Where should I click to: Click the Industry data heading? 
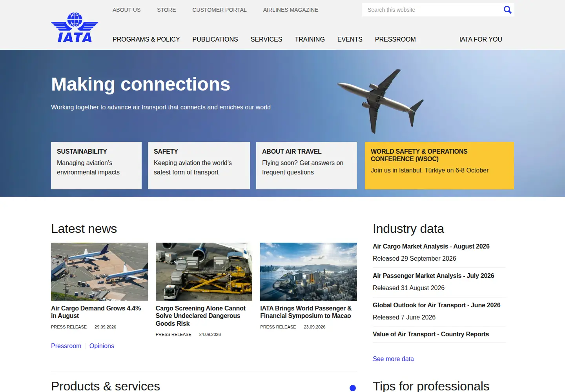click(x=408, y=229)
